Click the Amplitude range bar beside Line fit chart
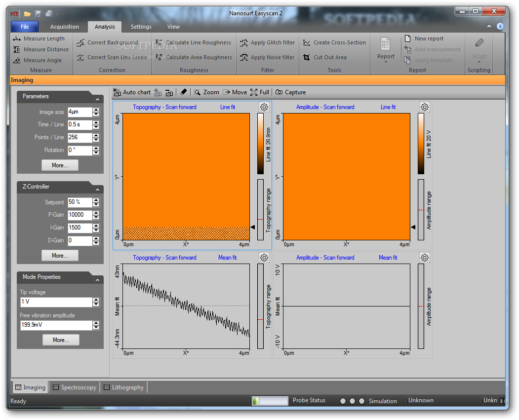The width and height of the screenshot is (519, 420). tap(421, 210)
